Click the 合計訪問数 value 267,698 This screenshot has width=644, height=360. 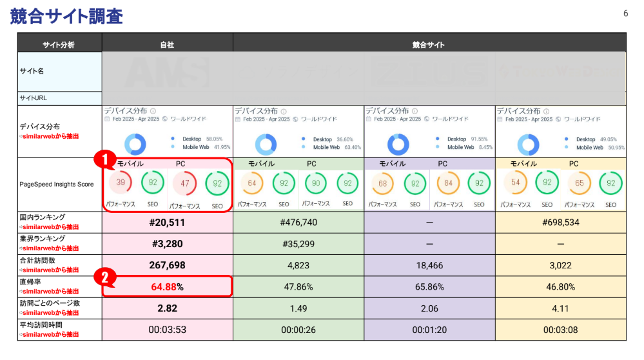pyautogui.click(x=167, y=265)
